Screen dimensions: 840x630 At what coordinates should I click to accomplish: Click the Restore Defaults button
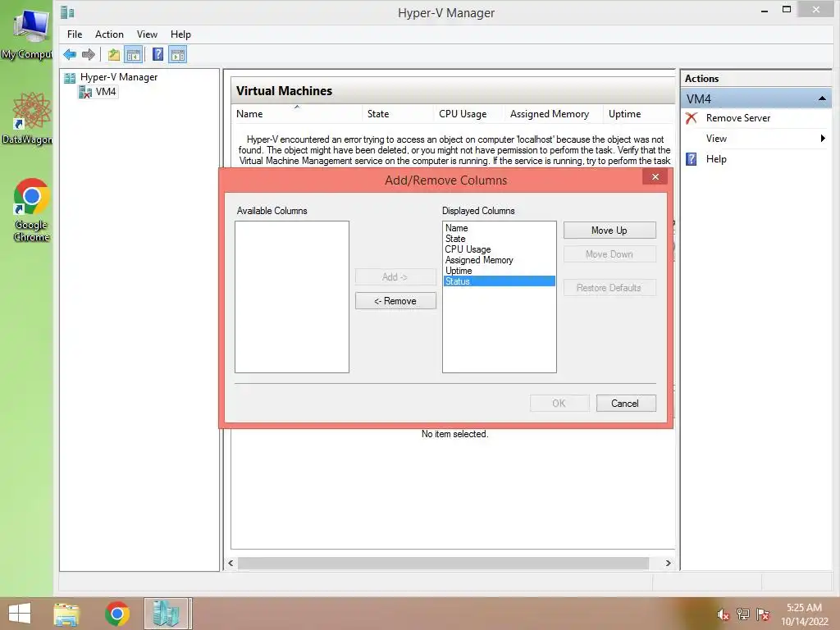coord(609,288)
